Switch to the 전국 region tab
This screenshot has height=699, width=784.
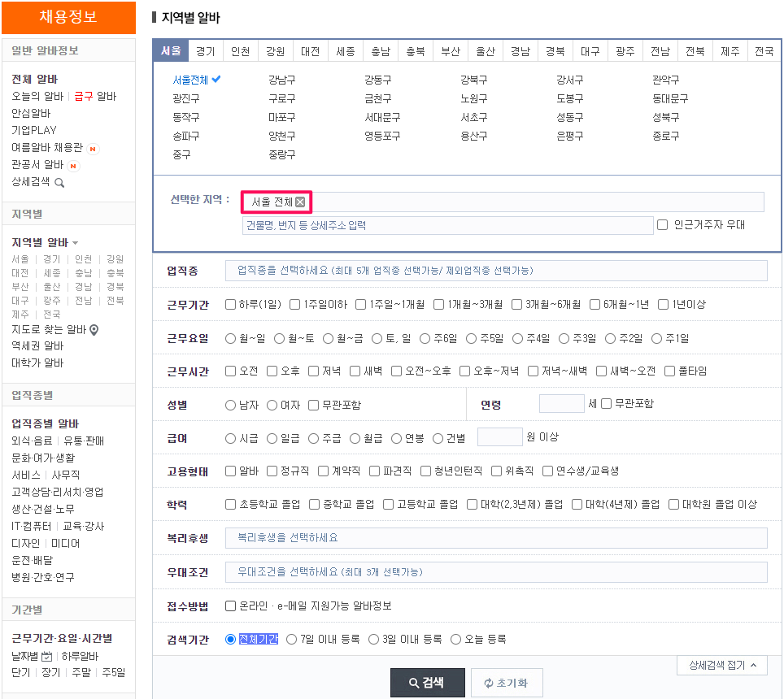point(764,51)
